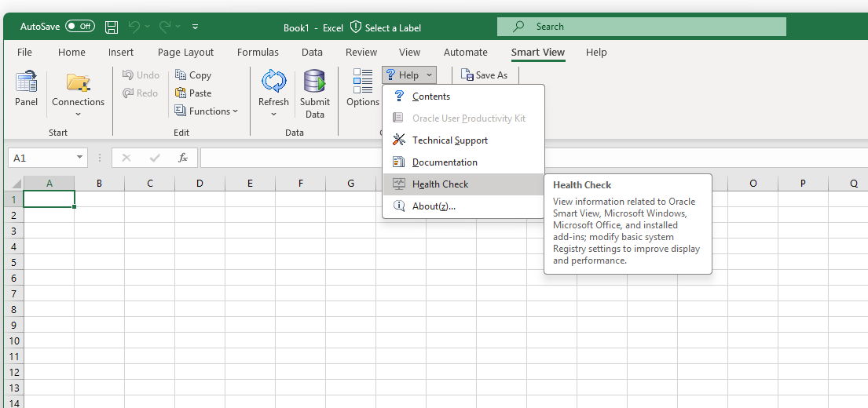The height and width of the screenshot is (408, 868).
Task: Collapse the Help dropdown button
Action: click(408, 75)
